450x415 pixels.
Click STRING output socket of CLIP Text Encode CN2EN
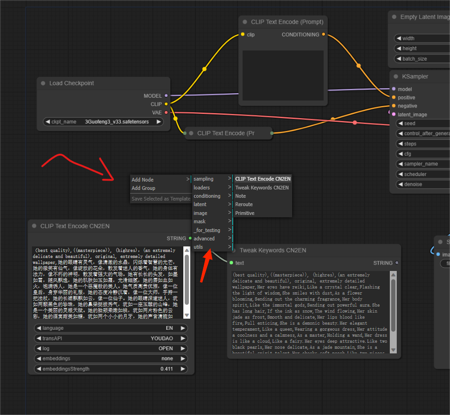190,238
